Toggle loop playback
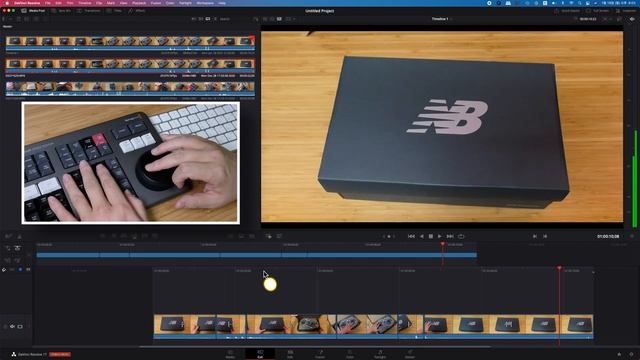This screenshot has height=360, width=640. coord(461,236)
